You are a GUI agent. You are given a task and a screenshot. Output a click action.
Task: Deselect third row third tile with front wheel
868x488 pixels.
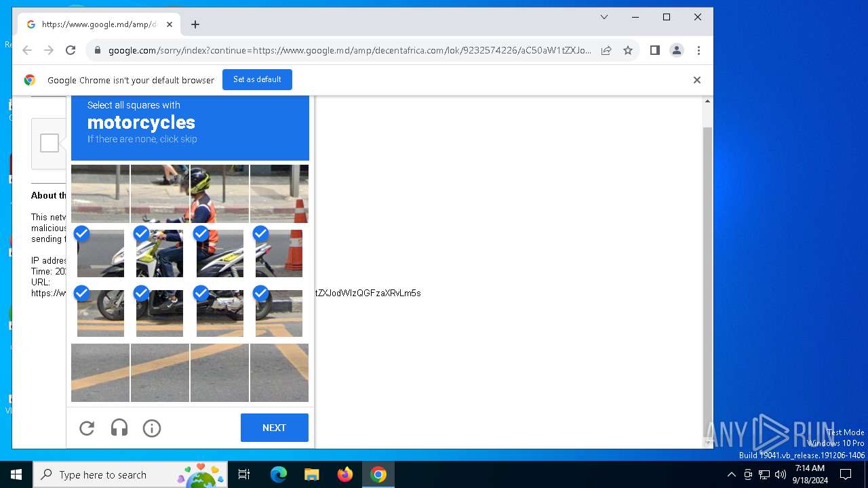click(x=220, y=313)
